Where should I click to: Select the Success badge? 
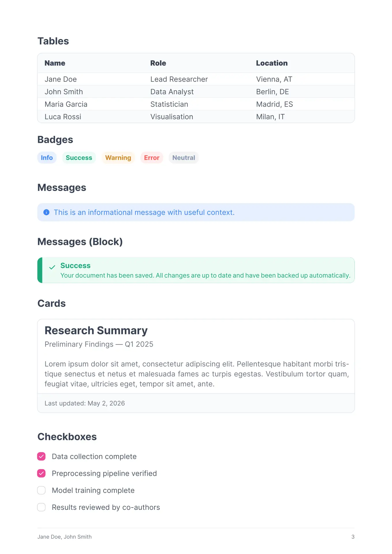click(79, 158)
